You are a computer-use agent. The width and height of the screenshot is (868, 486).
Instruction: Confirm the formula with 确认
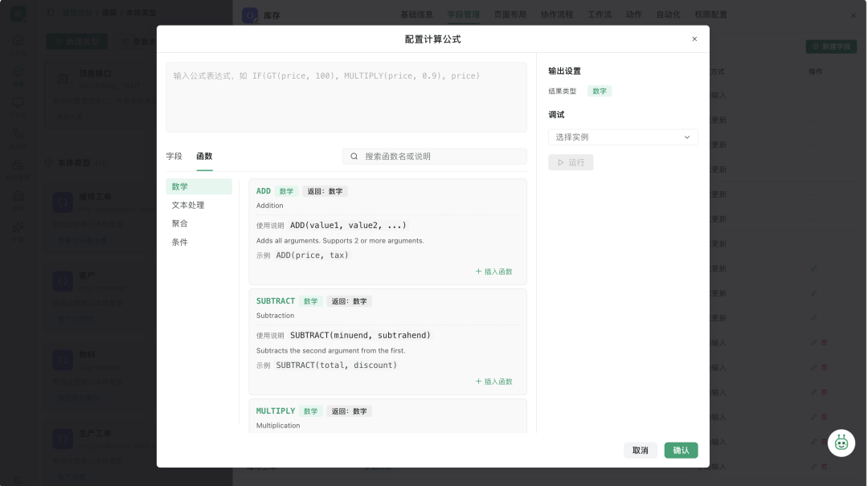681,450
